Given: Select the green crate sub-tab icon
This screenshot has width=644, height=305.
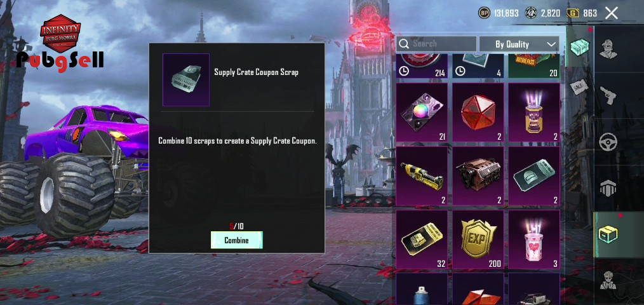Looking at the screenshot, I should pos(579,47).
